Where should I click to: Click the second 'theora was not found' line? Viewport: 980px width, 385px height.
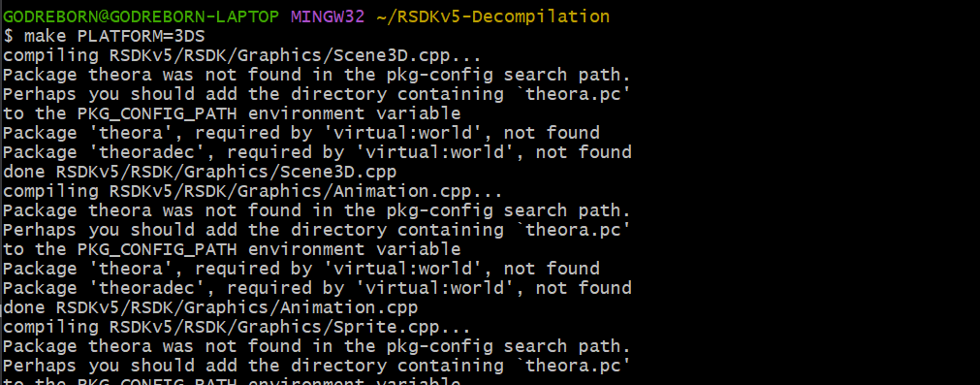tap(317, 210)
